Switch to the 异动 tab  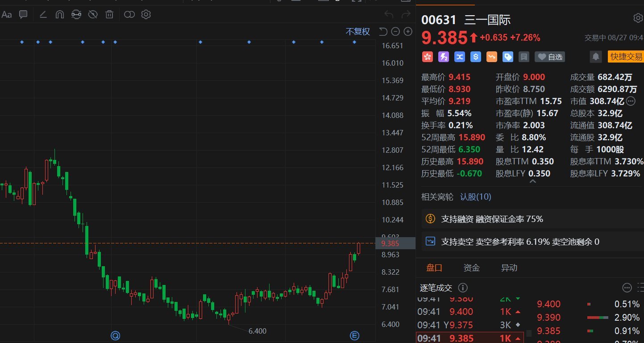[509, 268]
